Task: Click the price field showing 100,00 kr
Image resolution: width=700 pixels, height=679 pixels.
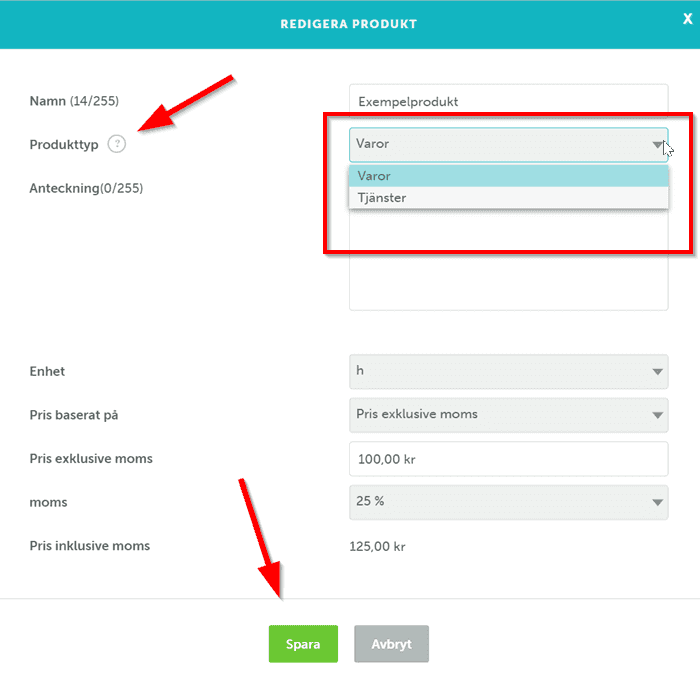Action: pyautogui.click(x=508, y=459)
